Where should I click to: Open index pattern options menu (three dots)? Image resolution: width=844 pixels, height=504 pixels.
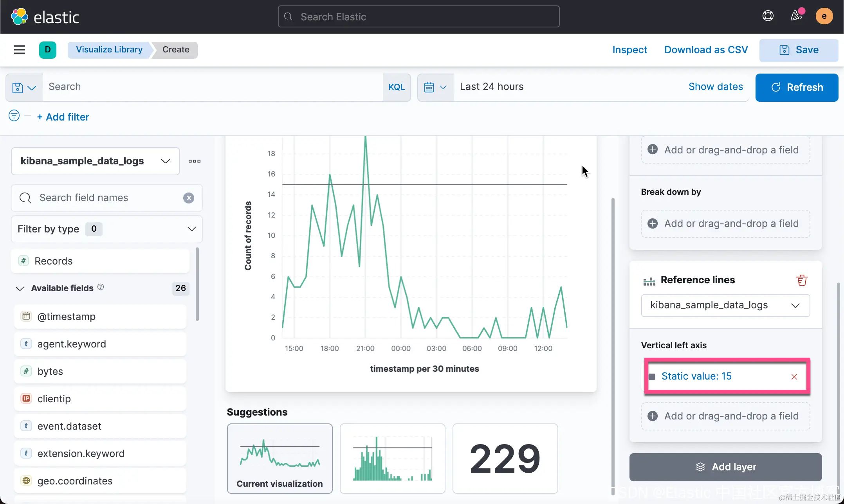[194, 161]
